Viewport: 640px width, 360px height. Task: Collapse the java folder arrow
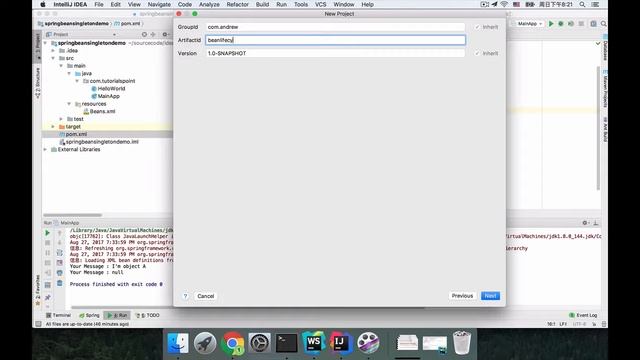(69, 73)
